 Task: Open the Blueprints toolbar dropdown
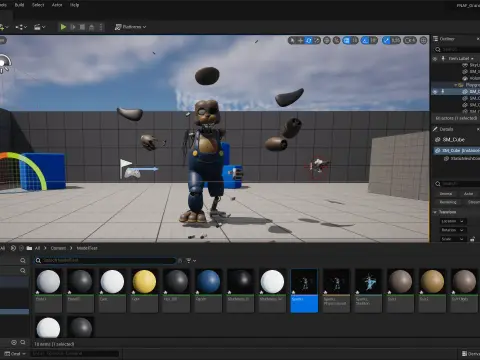click(x=21, y=27)
